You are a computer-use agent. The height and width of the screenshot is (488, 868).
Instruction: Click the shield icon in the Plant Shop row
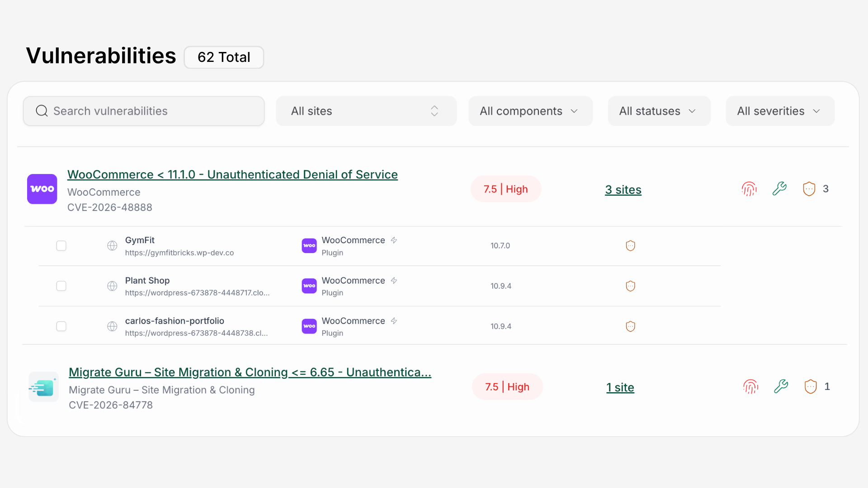pos(630,286)
